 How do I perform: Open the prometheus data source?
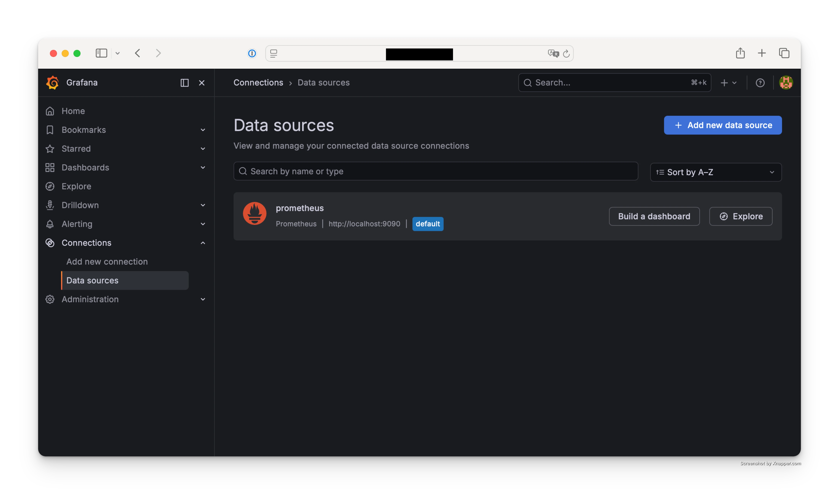300,208
